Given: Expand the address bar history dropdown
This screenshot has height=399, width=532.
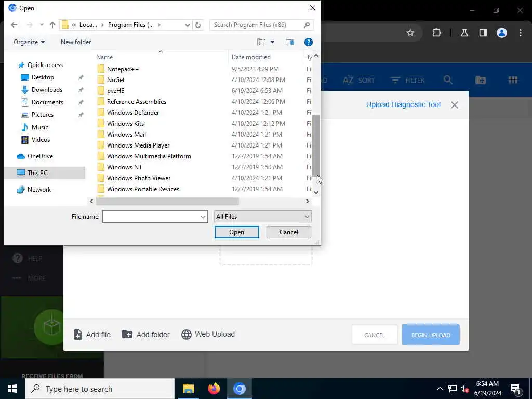Looking at the screenshot, I should (187, 25).
